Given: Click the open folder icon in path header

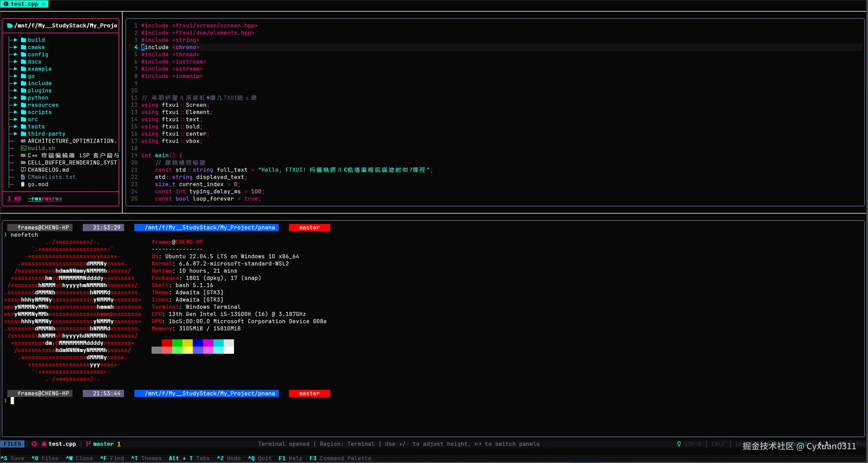Looking at the screenshot, I should 10,25.
